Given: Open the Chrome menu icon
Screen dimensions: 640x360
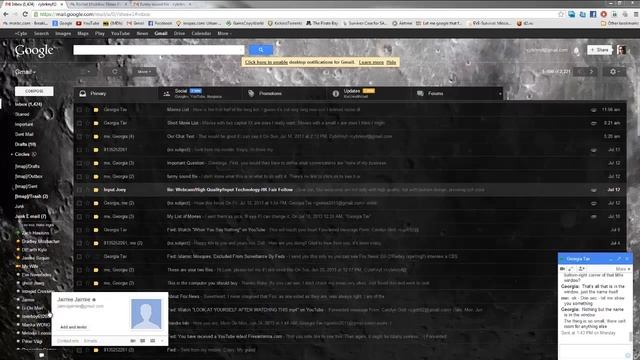Looking at the screenshot, I should [x=636, y=14].
